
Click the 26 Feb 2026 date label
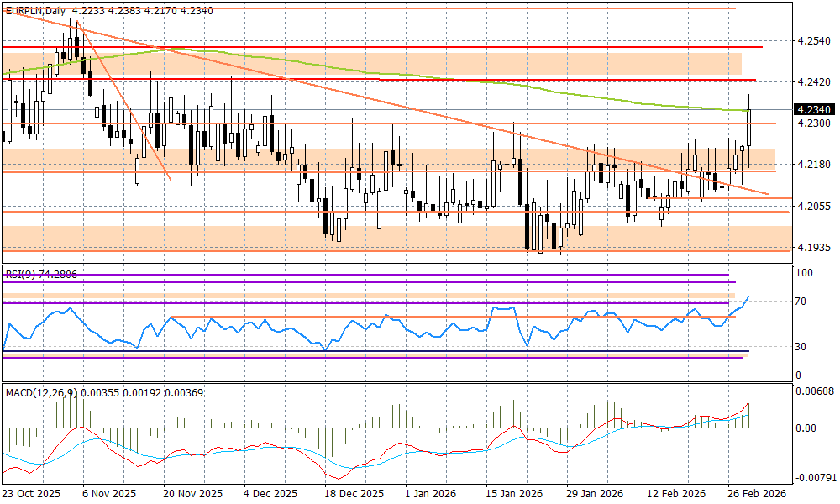click(757, 495)
